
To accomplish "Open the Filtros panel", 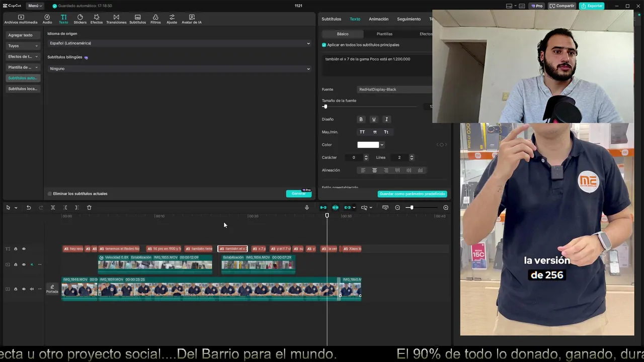I will [x=155, y=19].
